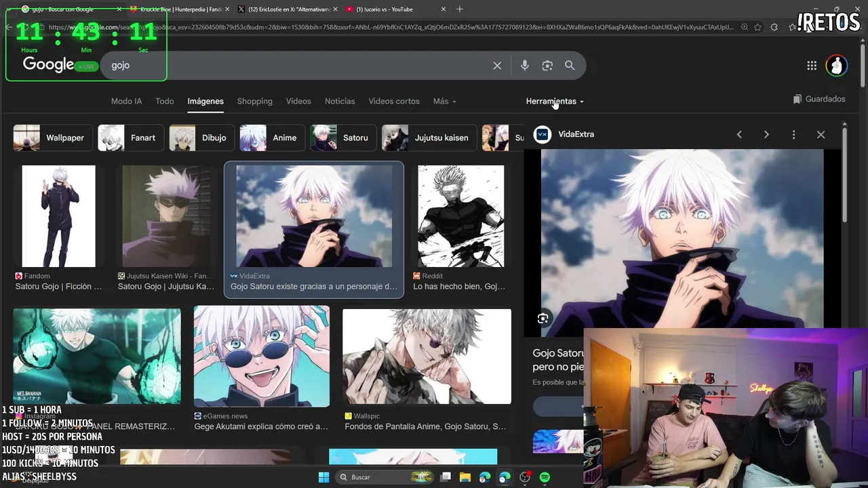The image size is (868, 488).
Task: Close the YouTube lucario vs tab
Action: (x=443, y=9)
